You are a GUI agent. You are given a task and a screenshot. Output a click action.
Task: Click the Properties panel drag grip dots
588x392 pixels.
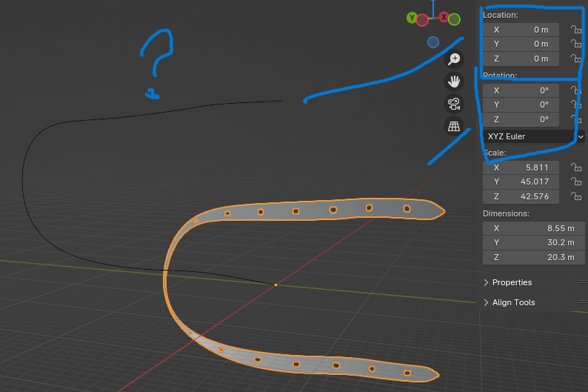[582, 282]
